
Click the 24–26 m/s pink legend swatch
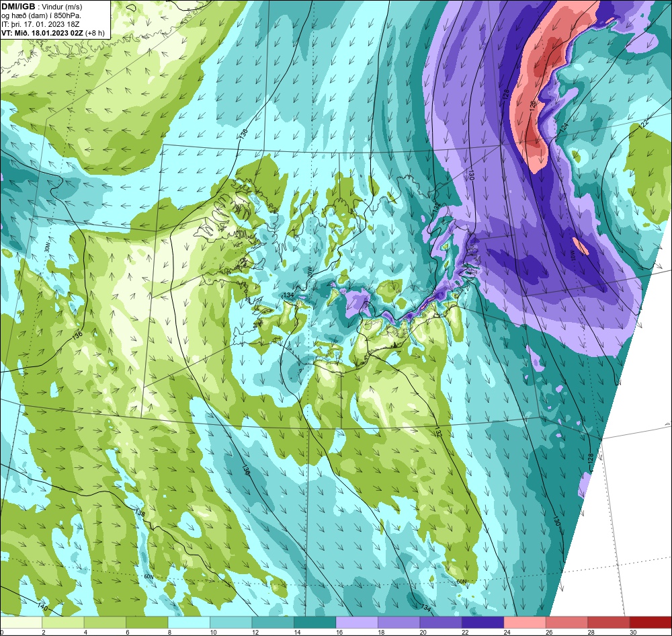(526, 623)
